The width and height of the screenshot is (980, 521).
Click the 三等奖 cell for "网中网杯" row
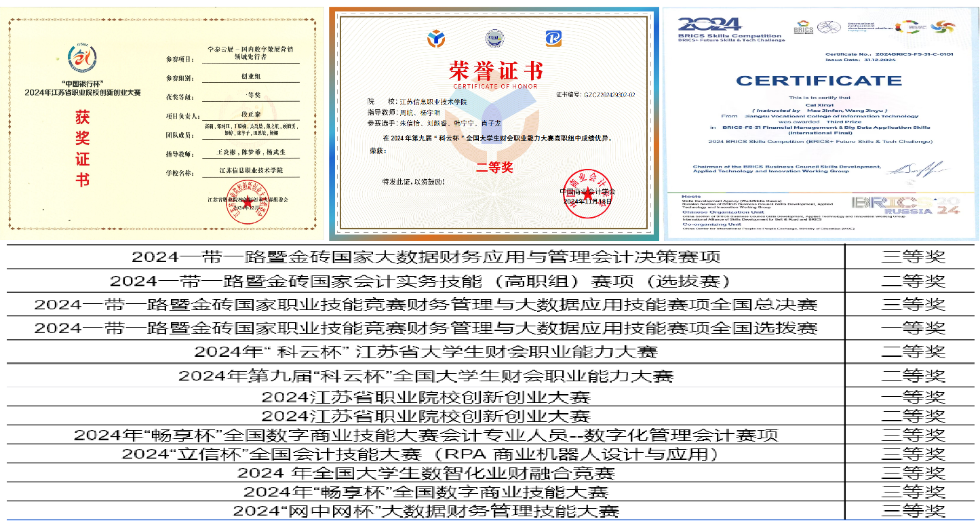click(913, 510)
